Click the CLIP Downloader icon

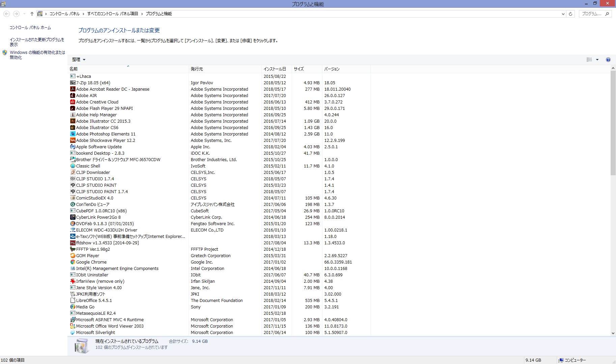[x=72, y=172]
